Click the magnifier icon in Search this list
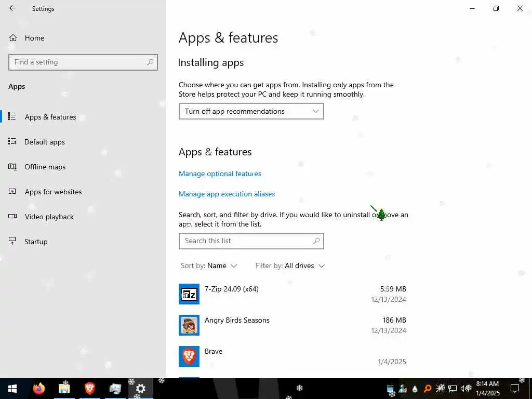This screenshot has width=532, height=399. tap(316, 241)
